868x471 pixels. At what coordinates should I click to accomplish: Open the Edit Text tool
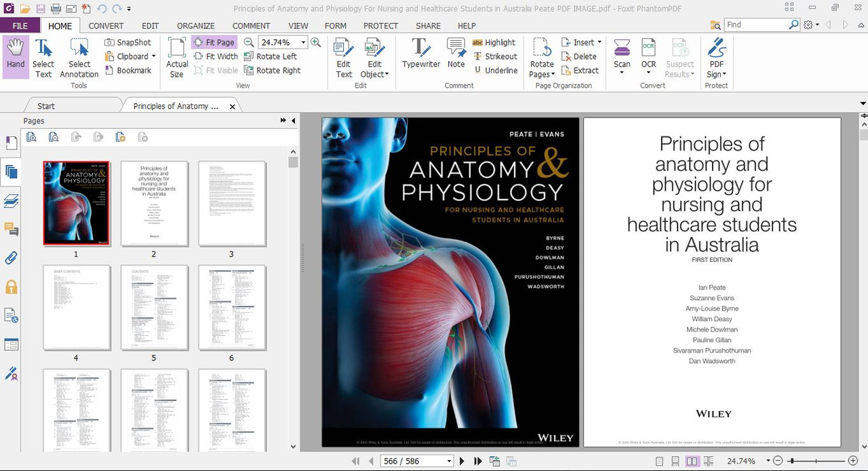point(344,57)
